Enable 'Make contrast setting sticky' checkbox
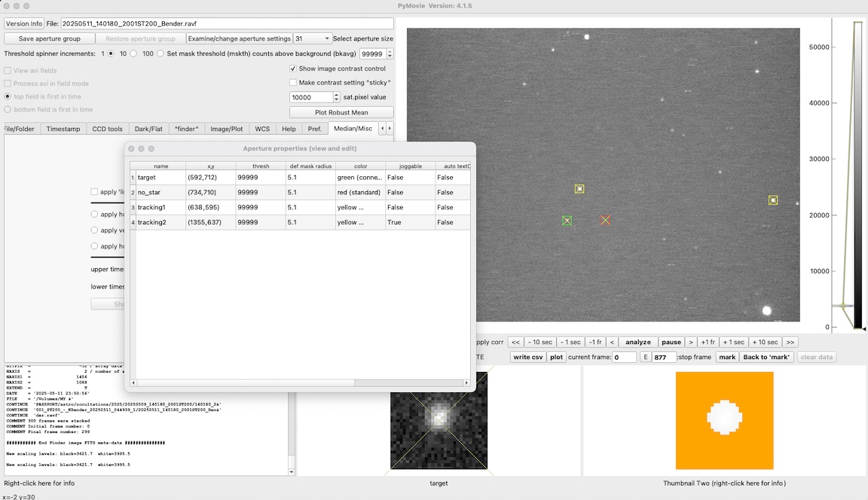 point(293,83)
